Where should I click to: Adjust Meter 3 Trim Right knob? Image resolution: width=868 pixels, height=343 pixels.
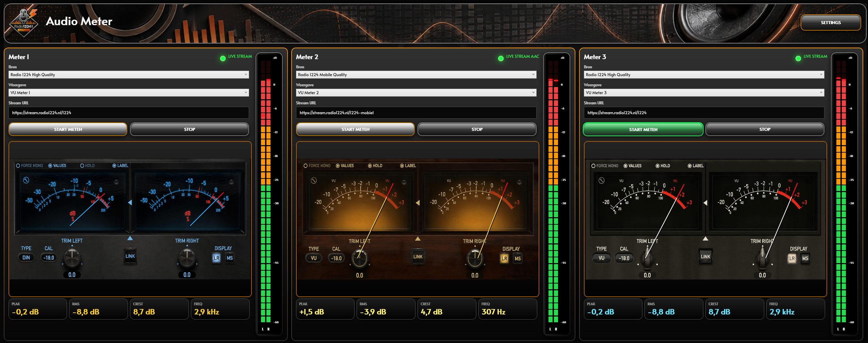click(763, 259)
